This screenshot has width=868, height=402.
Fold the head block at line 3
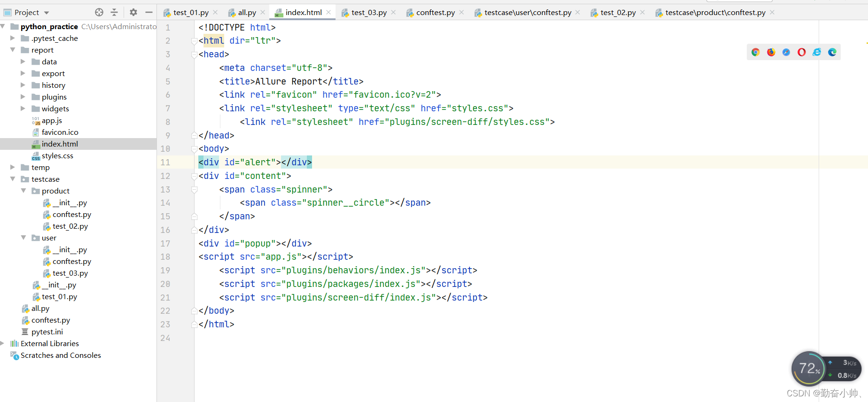tap(194, 54)
